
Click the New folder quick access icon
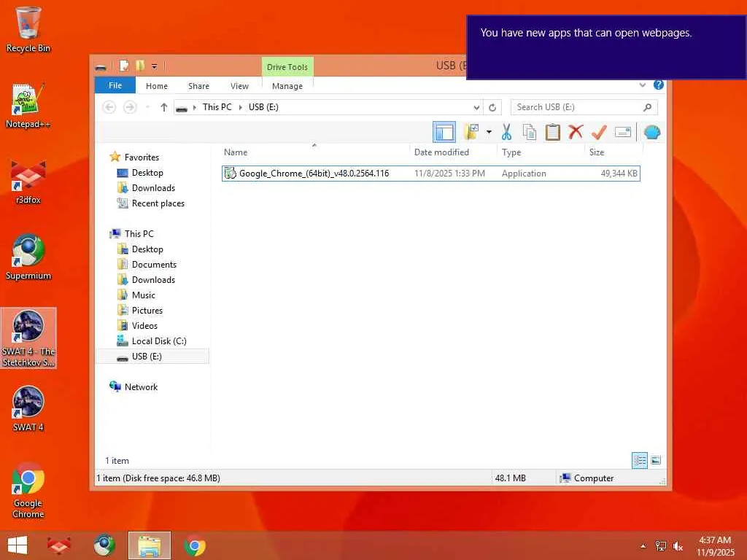(140, 66)
